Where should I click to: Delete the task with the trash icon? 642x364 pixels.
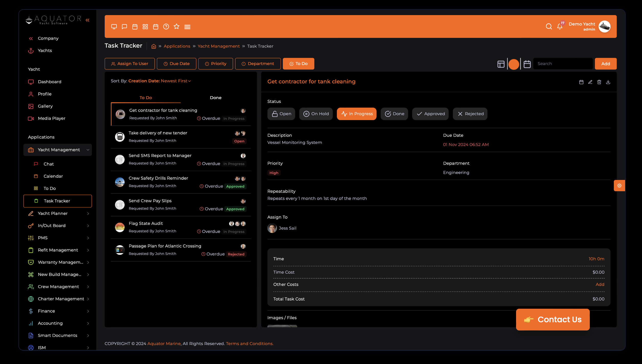point(599,82)
